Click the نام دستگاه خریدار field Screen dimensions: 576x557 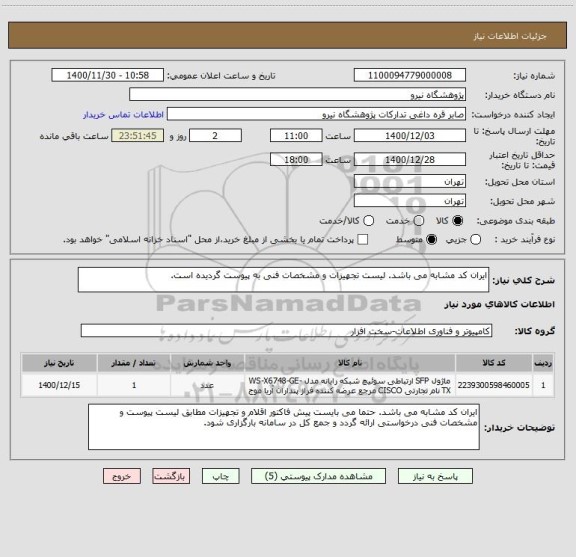click(x=298, y=94)
